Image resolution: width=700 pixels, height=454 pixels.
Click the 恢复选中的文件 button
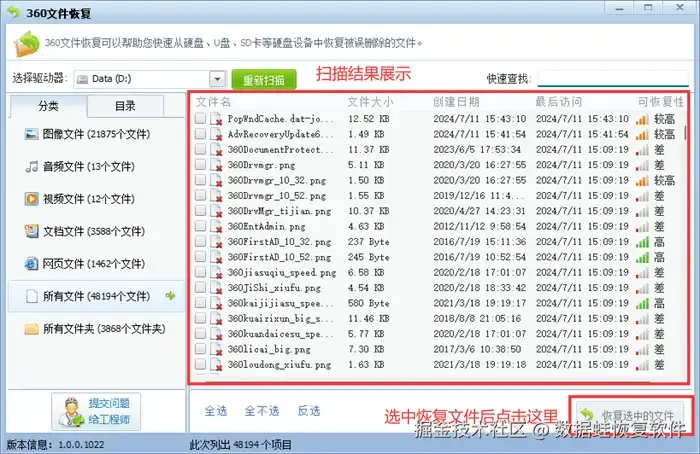tap(630, 415)
